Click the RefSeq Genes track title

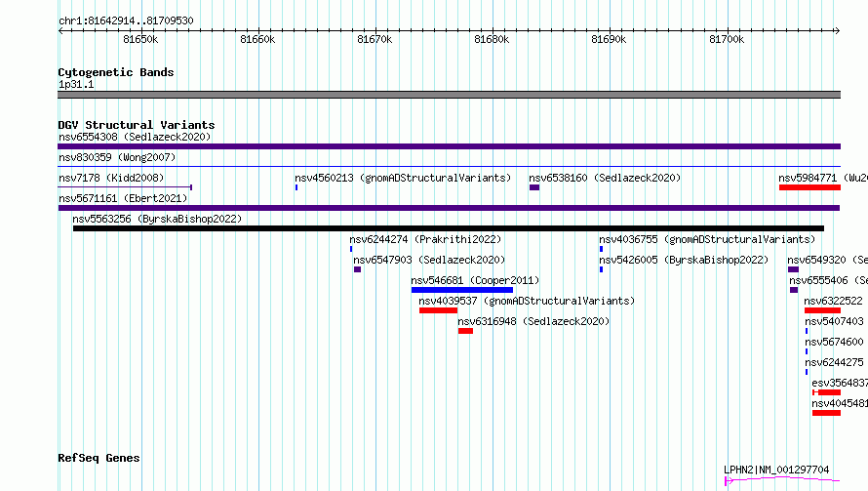99,458
